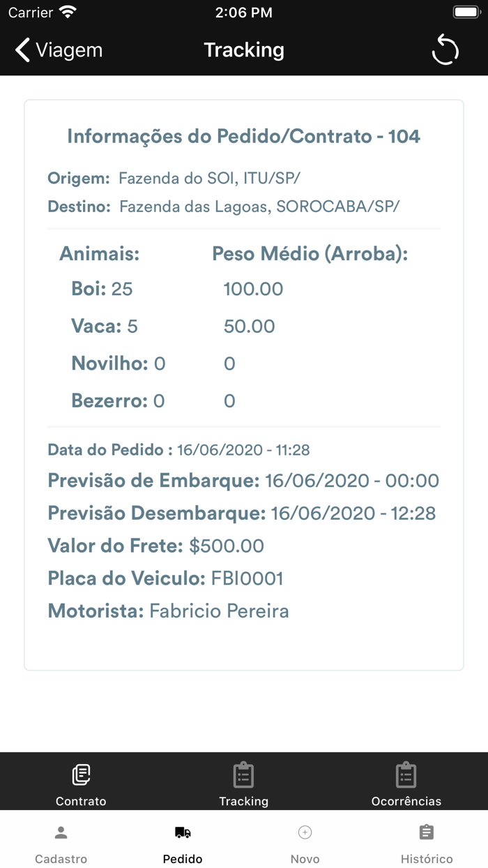Tap the refresh icon in header
Screen dimensions: 488x868
[x=445, y=50]
